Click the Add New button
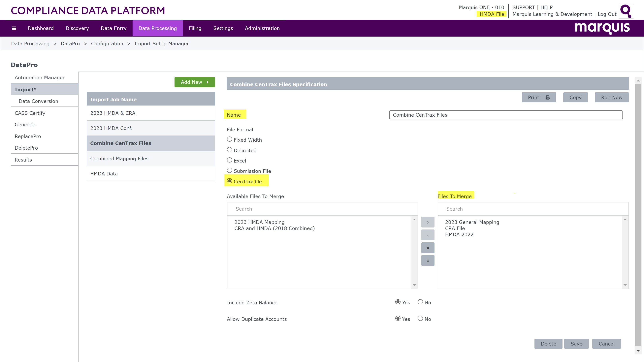 (195, 82)
